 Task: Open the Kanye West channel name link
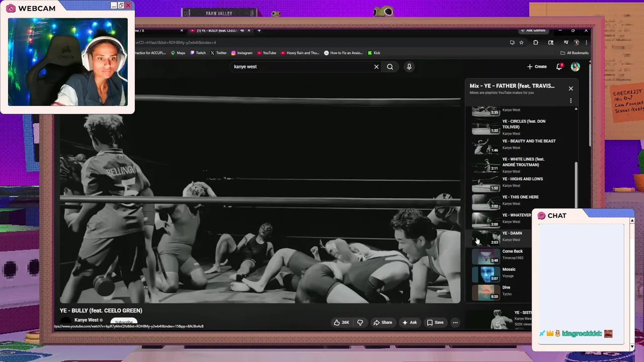pos(87,320)
